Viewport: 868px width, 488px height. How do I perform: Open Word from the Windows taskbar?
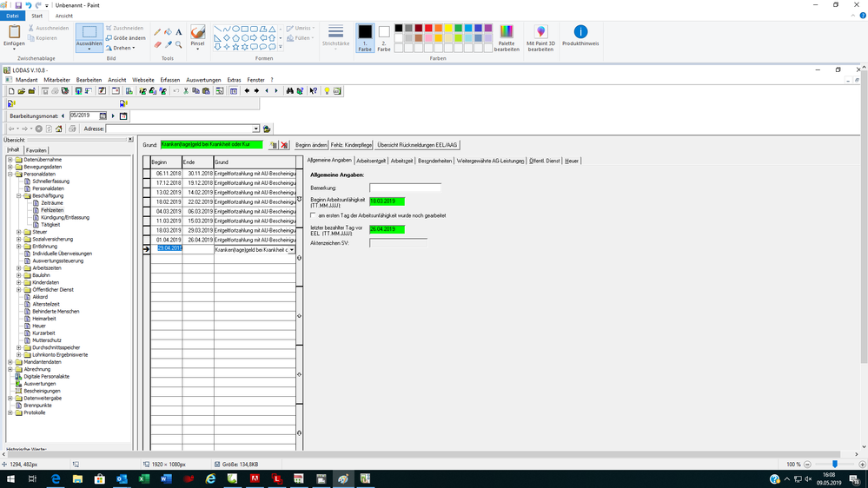click(x=166, y=479)
